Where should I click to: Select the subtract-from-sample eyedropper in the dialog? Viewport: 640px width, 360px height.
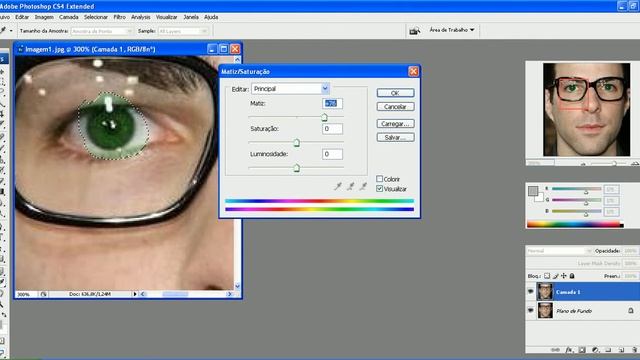pos(363,187)
